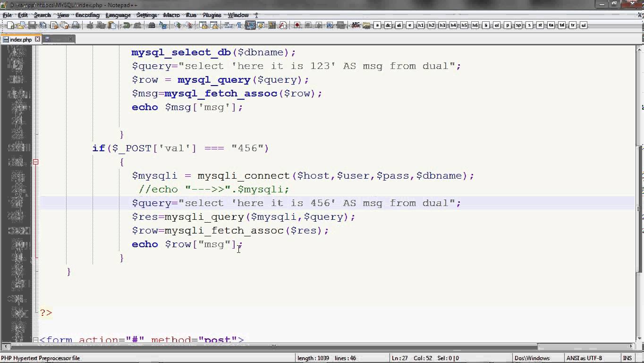This screenshot has height=363, width=644.
Task: Click the horizontal scrollbar thumb
Action: tap(274, 346)
